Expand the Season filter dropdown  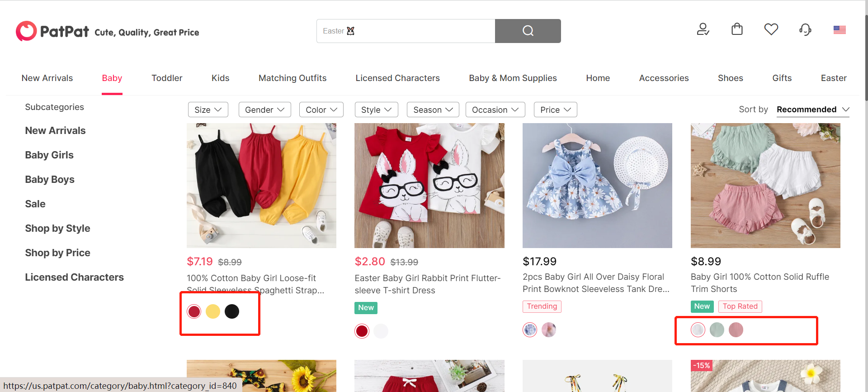pyautogui.click(x=433, y=110)
